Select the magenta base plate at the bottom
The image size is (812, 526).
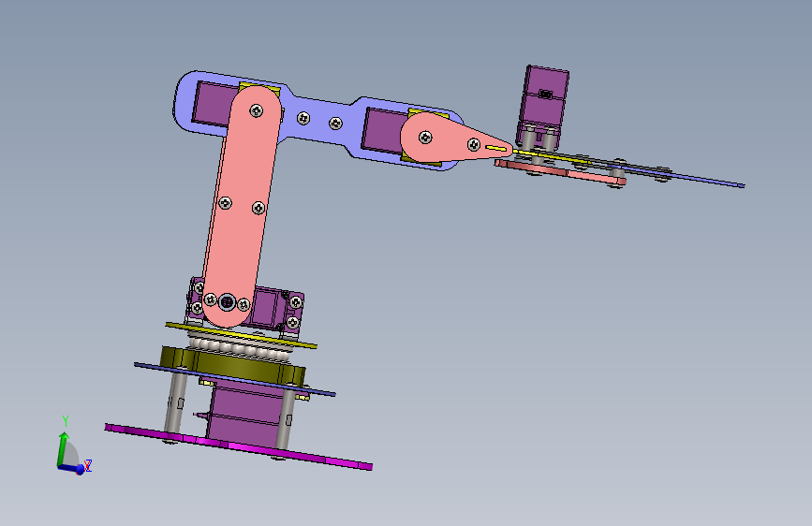coord(238,446)
